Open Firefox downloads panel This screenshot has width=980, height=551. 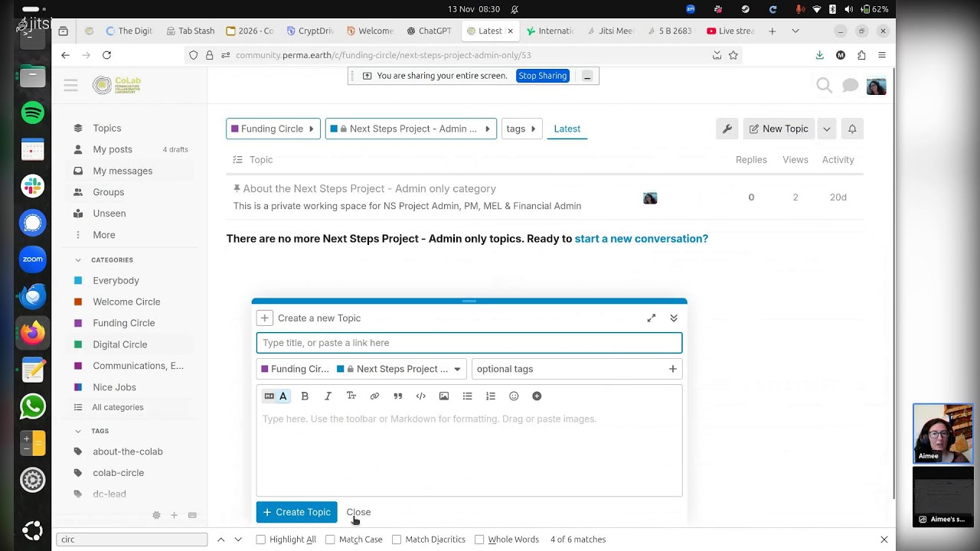coord(819,55)
